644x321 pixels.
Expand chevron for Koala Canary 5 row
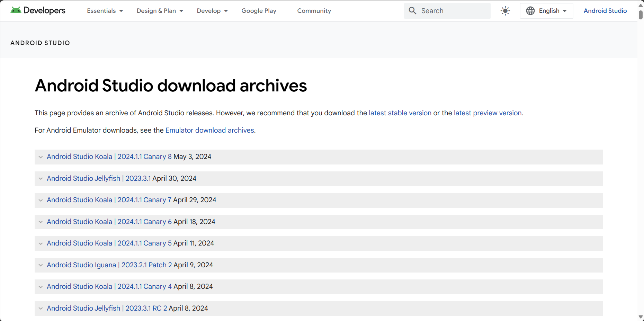(x=41, y=243)
